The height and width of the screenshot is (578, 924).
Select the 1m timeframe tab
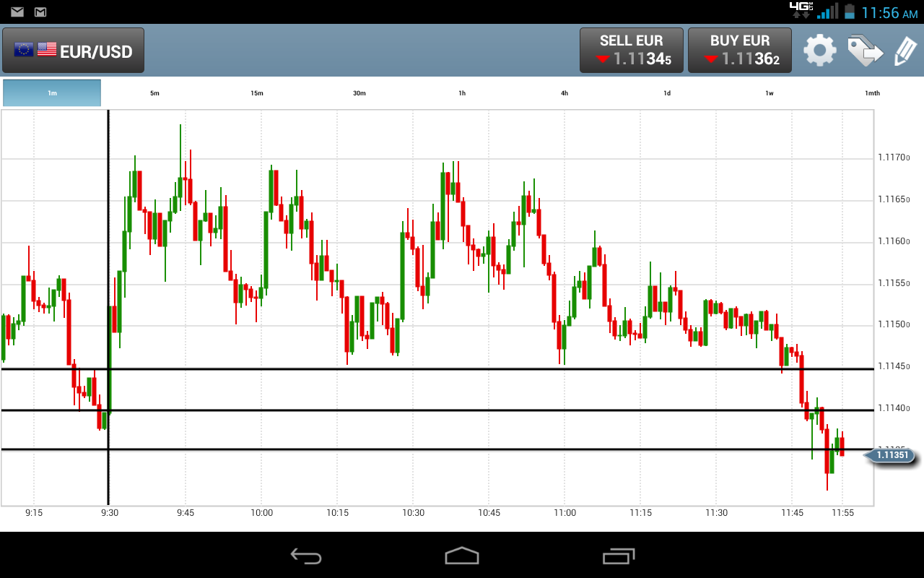tap(52, 93)
